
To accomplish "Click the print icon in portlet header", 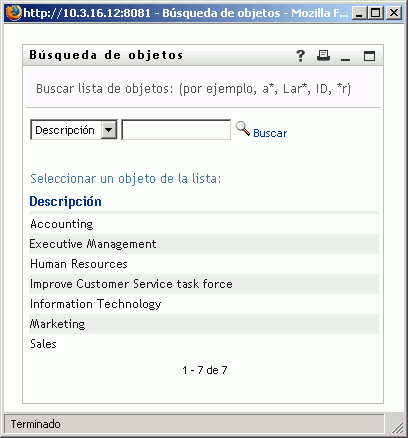I will [x=323, y=55].
